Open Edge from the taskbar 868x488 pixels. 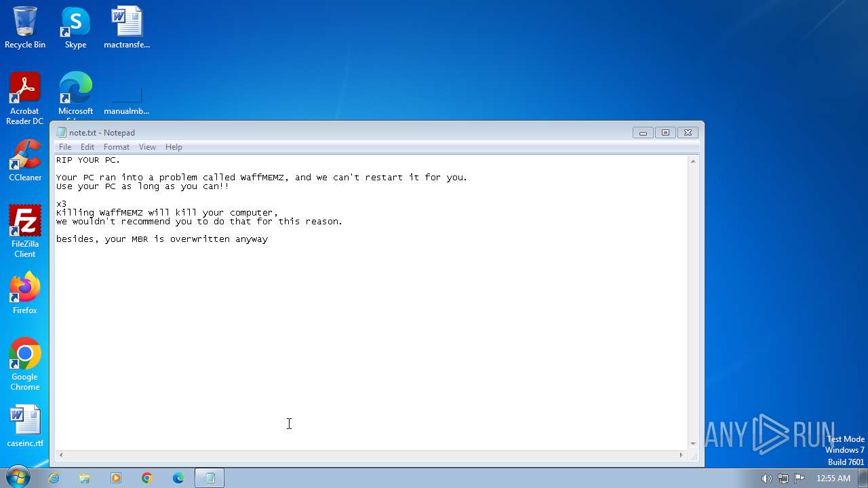click(178, 478)
